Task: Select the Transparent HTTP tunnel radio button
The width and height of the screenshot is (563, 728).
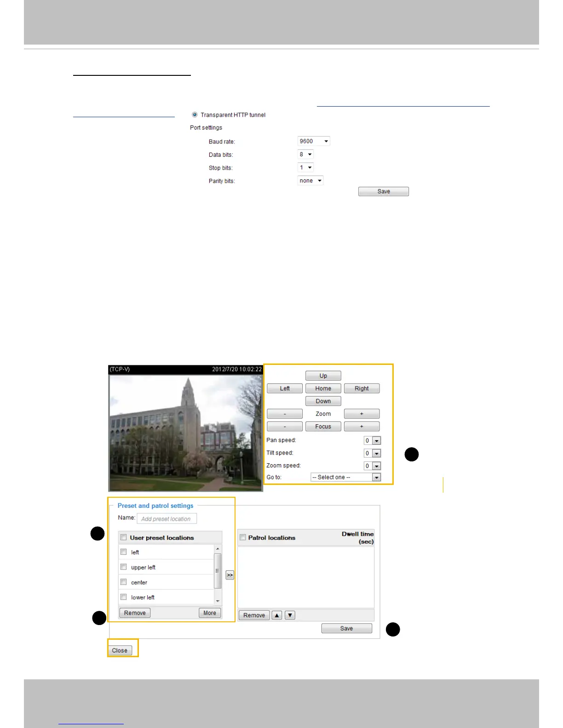Action: point(195,115)
